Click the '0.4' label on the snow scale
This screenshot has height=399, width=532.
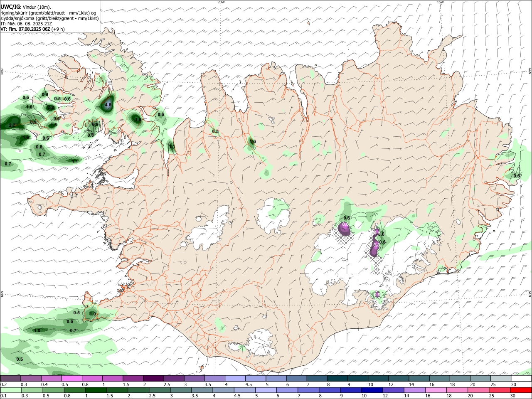coord(44,384)
